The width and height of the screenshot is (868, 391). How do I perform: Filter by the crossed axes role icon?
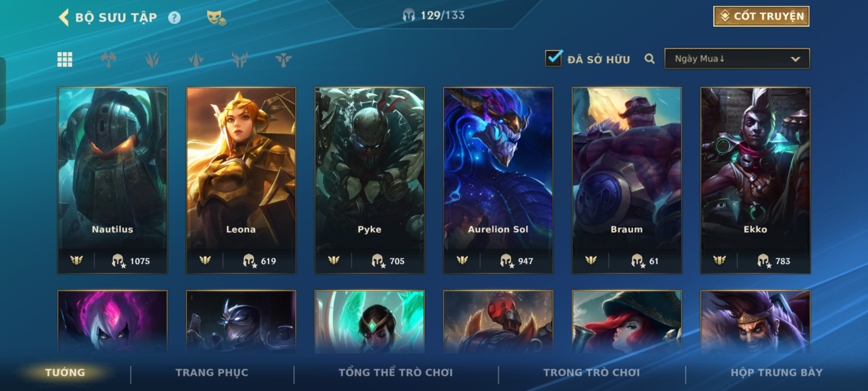coord(109,59)
